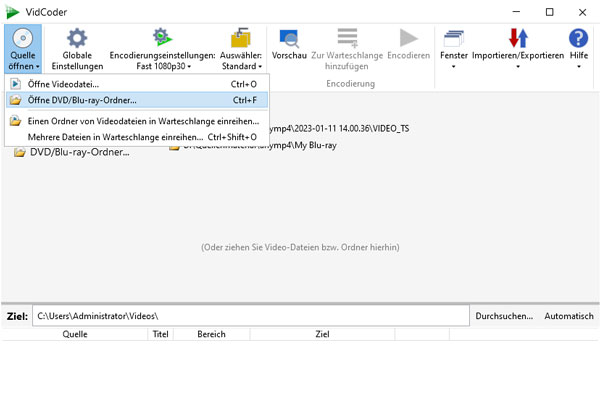Click the video file icon beside Öffne Videodatei
The height and width of the screenshot is (410, 600).
click(x=15, y=84)
